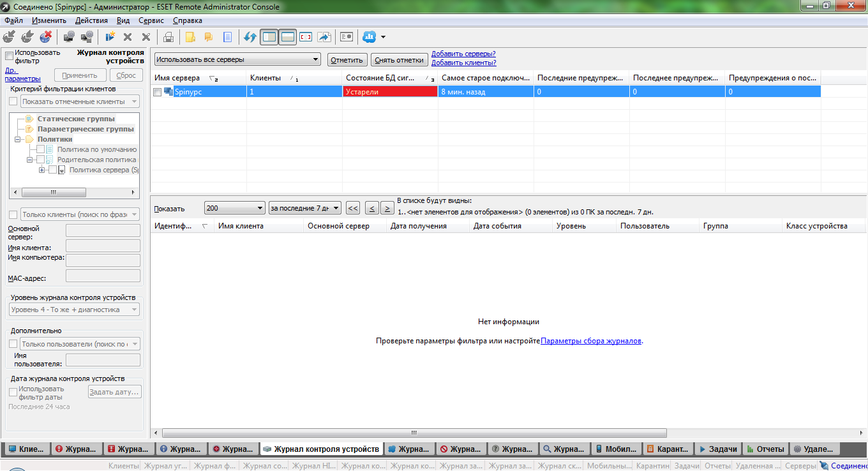The height and width of the screenshot is (471, 868).
Task: Open the 'Сервис' menu
Action: (151, 20)
